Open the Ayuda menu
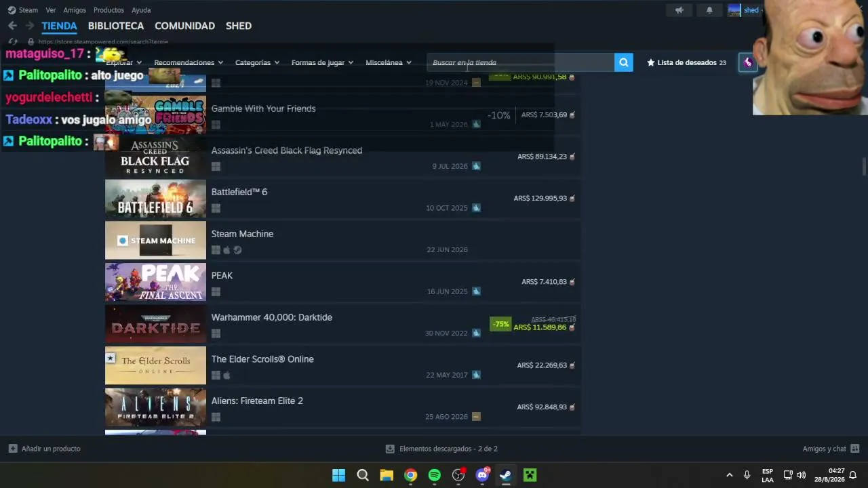Image resolution: width=868 pixels, height=488 pixels. [141, 10]
